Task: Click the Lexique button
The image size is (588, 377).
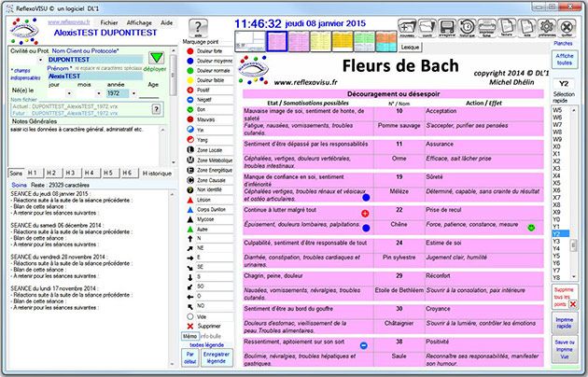Action: 410,48
